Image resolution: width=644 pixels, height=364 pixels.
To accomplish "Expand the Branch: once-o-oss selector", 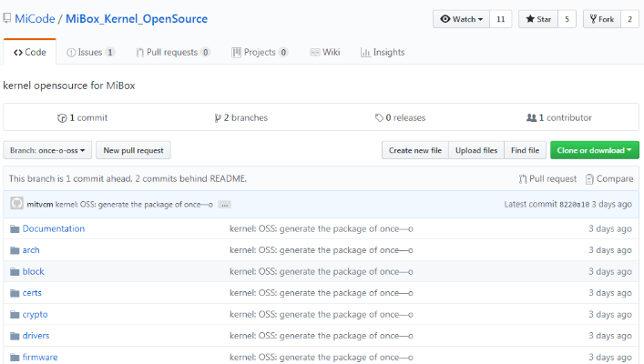I will 47,150.
